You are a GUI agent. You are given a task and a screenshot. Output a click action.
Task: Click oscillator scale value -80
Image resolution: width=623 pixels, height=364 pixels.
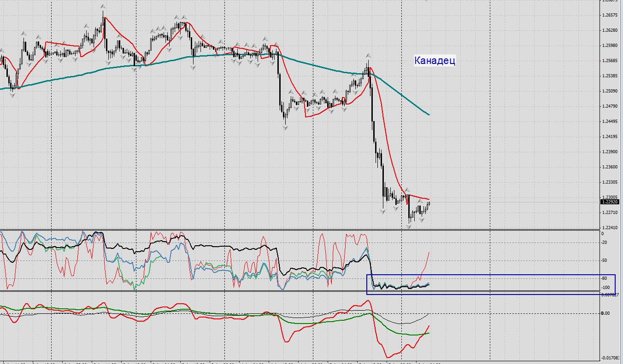click(x=605, y=278)
